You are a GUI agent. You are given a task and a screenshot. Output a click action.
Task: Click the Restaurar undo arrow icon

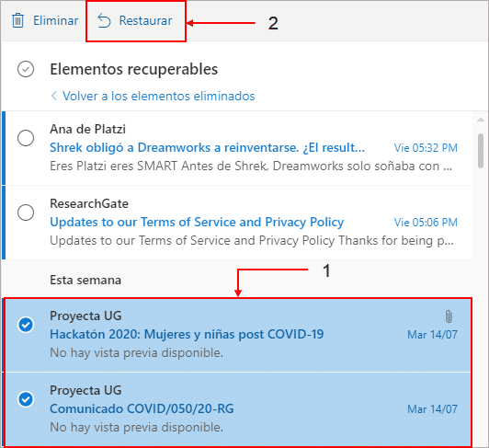tap(104, 20)
